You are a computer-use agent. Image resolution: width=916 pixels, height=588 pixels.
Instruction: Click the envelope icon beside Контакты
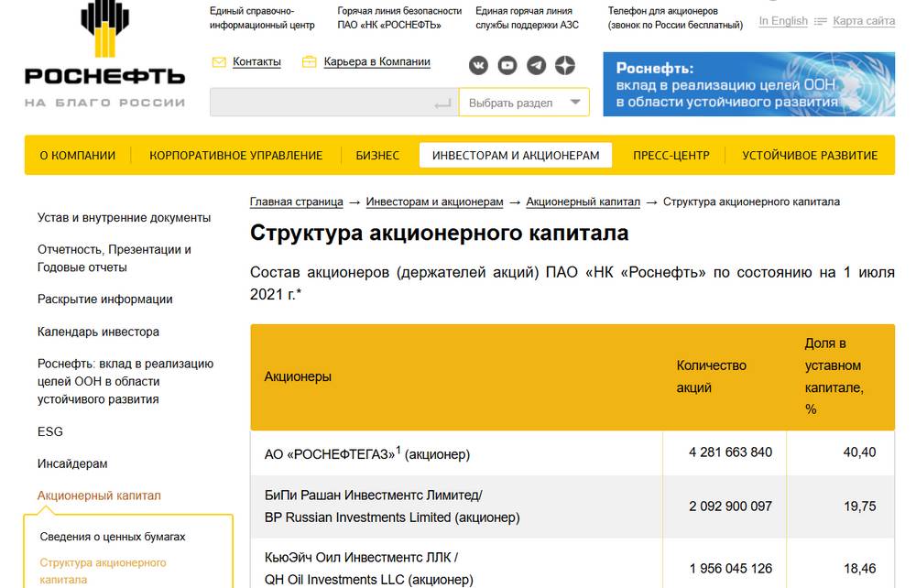(x=219, y=62)
